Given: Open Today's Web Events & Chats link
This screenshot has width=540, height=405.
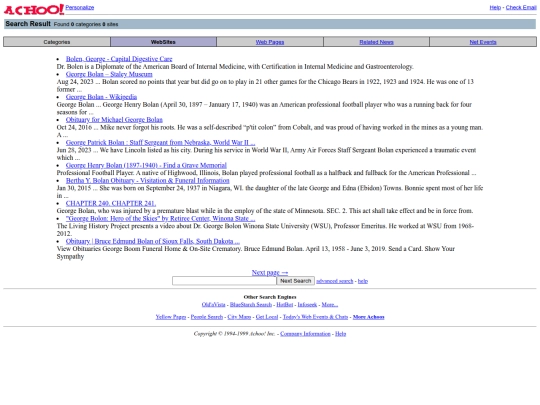Looking at the screenshot, I should [315, 317].
